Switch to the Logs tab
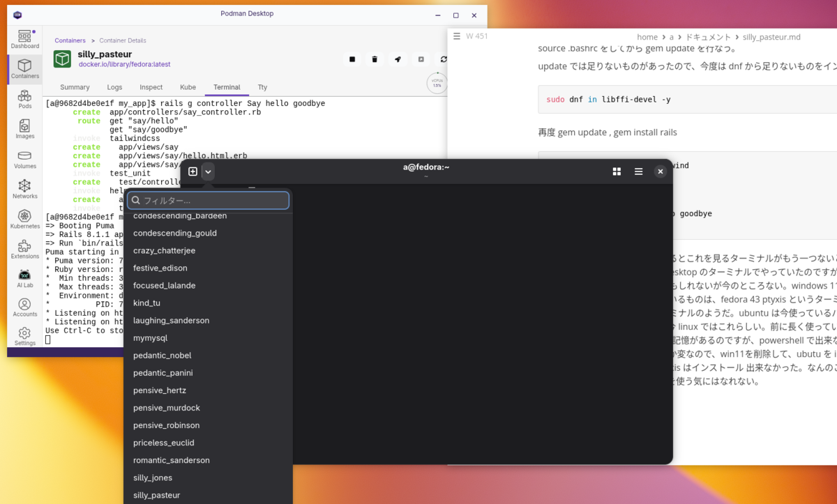 point(114,87)
